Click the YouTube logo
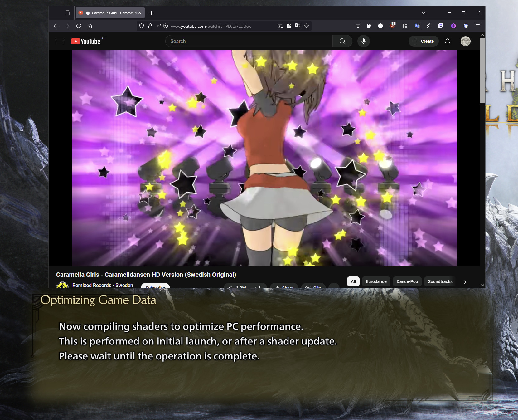 click(86, 41)
